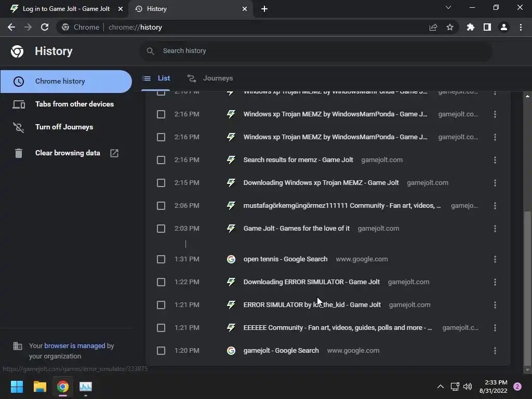Reload the history page

coord(45,27)
